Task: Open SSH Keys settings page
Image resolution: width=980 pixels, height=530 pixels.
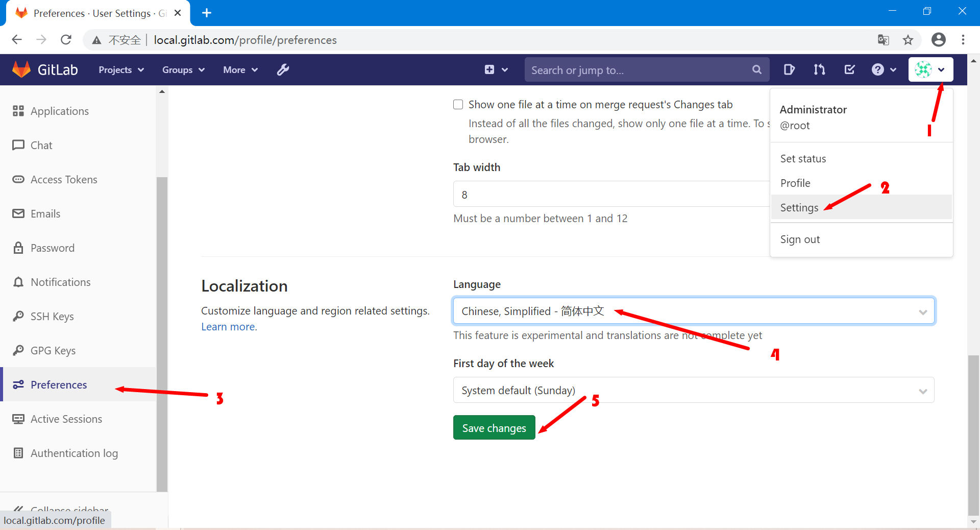Action: pos(52,316)
